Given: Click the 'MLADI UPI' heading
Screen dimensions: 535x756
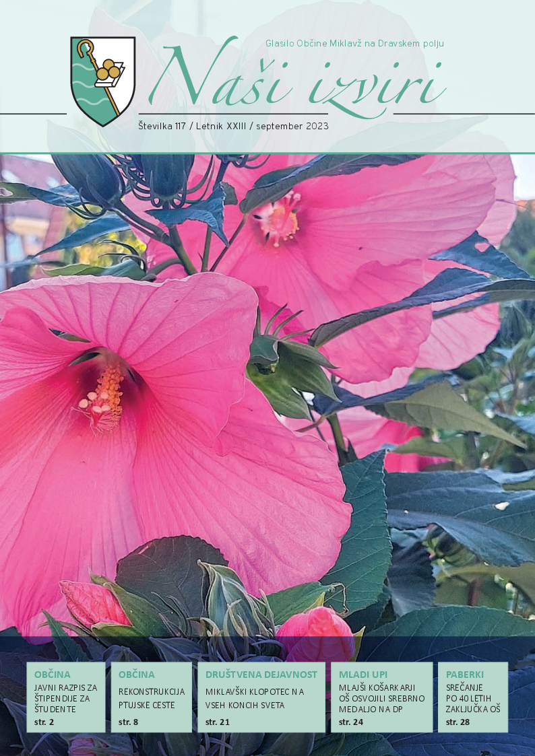Looking at the screenshot, I should [363, 675].
